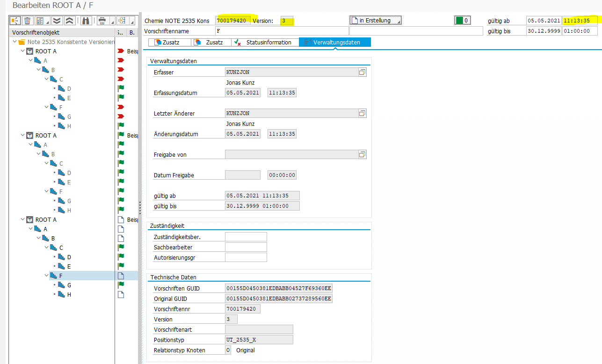
Task: Collapse the Note 2535 Konsistente Versionierung folder
Action: pyautogui.click(x=15, y=42)
